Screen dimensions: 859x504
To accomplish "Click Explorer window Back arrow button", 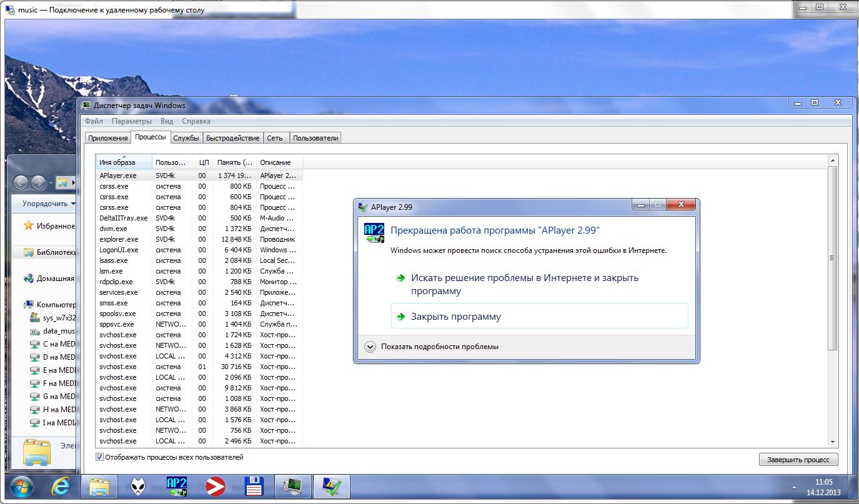I will [21, 182].
